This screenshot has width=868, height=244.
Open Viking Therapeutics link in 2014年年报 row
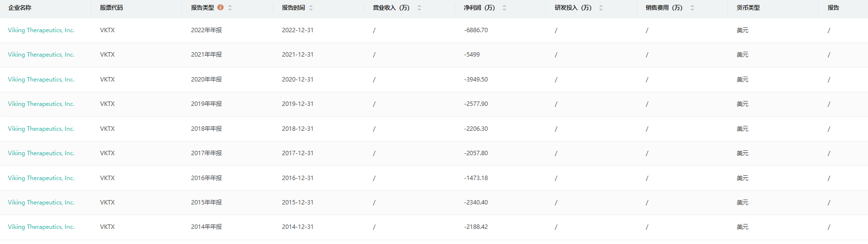tap(41, 227)
